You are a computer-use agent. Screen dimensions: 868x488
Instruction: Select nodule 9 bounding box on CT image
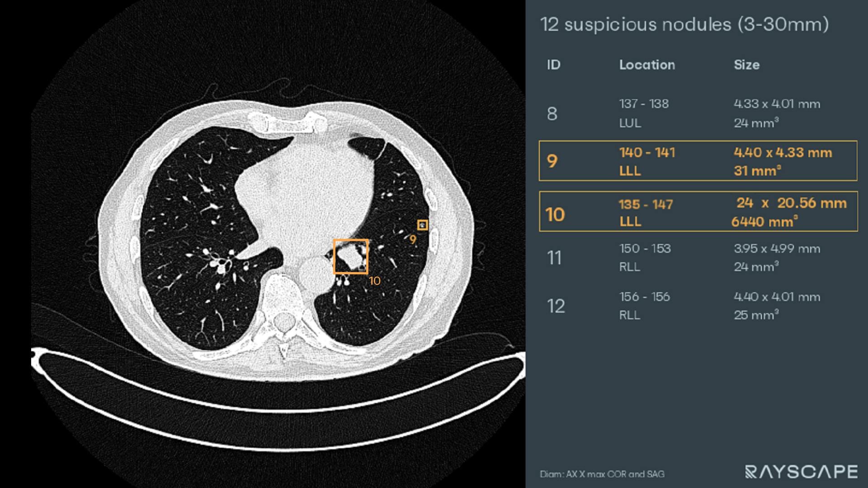[422, 225]
